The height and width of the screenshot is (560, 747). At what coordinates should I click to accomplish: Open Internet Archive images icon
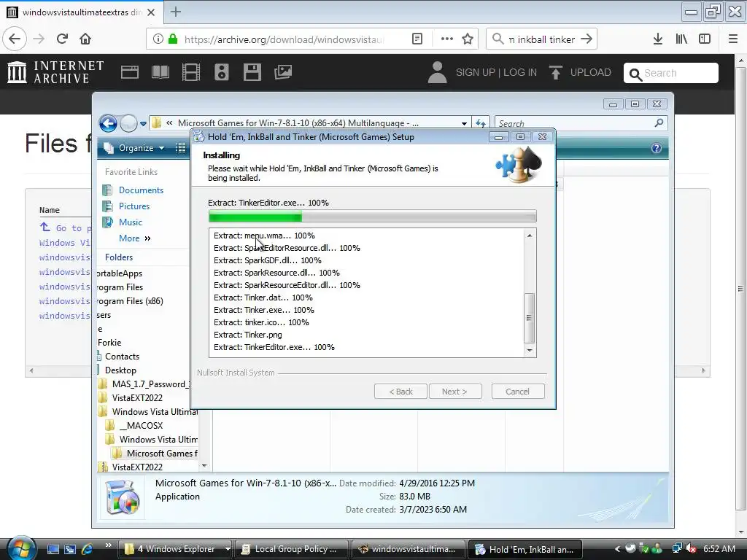(283, 72)
